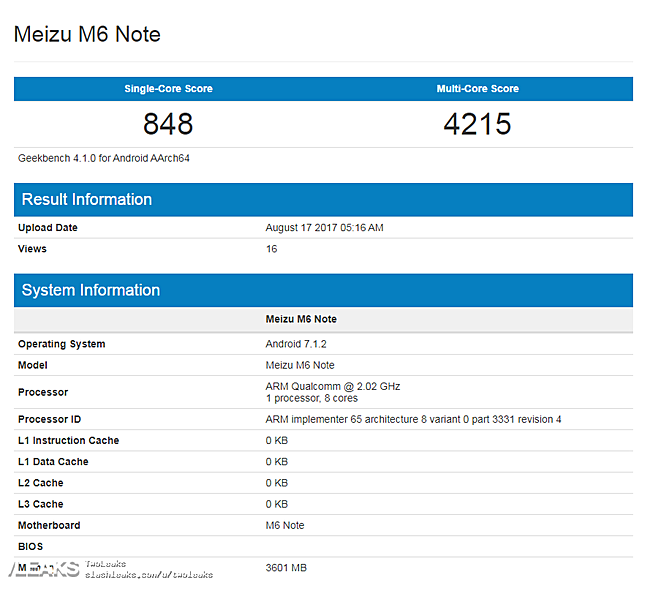Image resolution: width=650 pixels, height=591 pixels.
Task: Click the Upload Date value August 17 2017
Action: [324, 228]
